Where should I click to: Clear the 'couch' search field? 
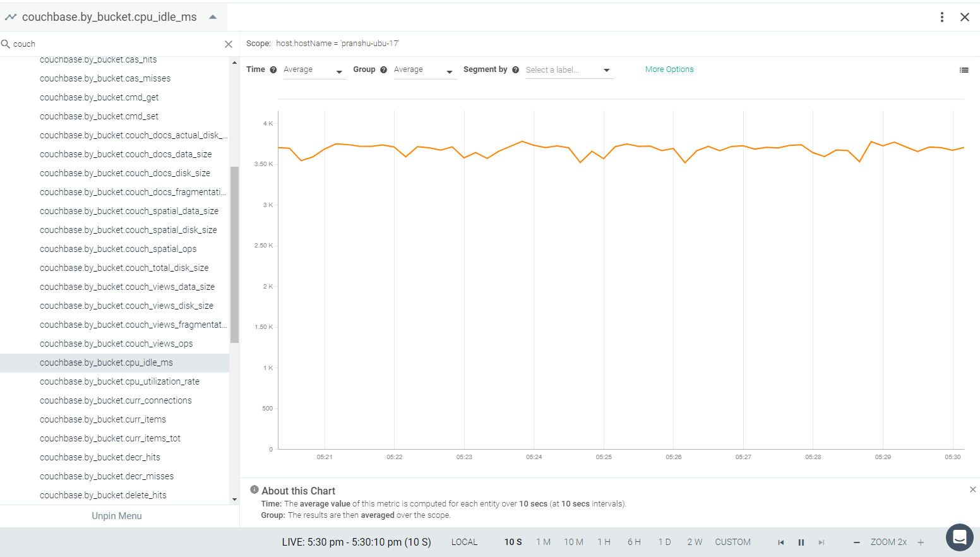229,44
